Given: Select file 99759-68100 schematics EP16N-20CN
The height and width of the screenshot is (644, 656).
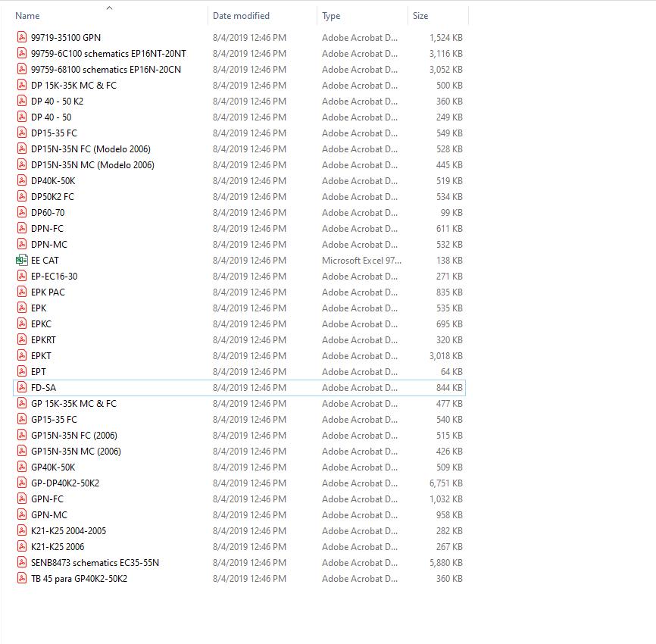Looking at the screenshot, I should [x=106, y=70].
